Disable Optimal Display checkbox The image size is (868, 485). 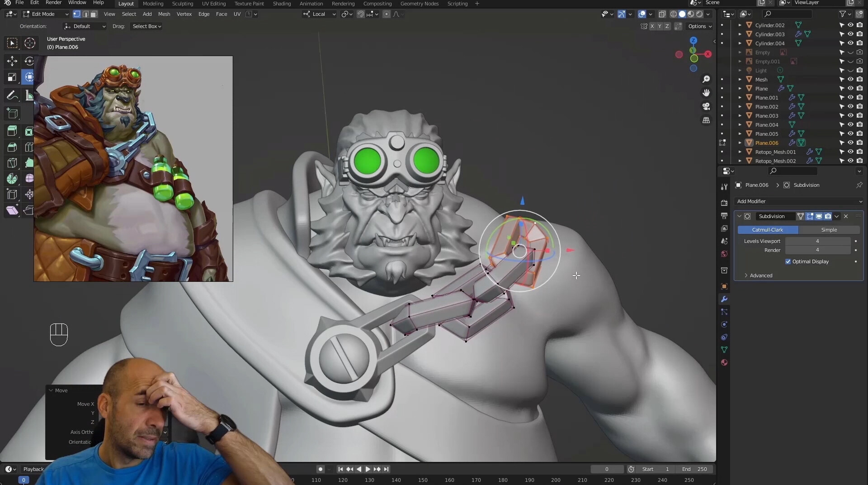coord(788,262)
